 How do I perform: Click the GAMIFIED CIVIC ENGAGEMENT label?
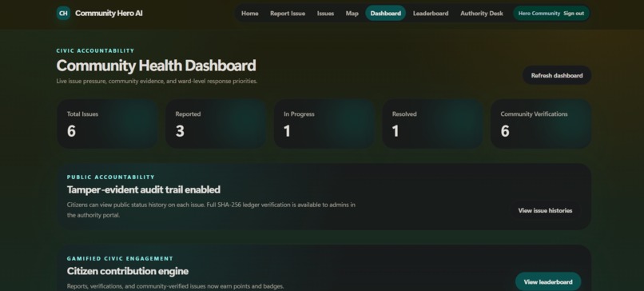coord(120,258)
